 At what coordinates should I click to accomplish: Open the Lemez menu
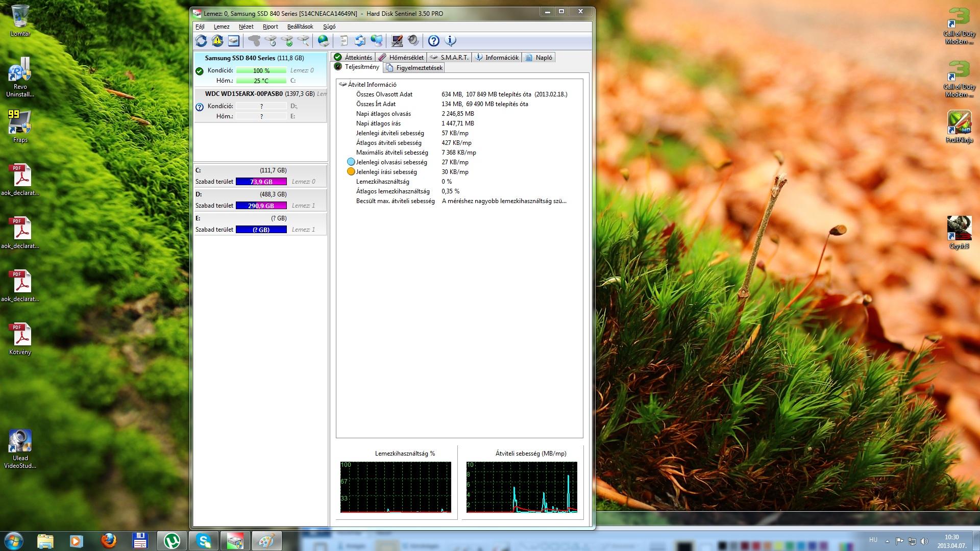[221, 27]
